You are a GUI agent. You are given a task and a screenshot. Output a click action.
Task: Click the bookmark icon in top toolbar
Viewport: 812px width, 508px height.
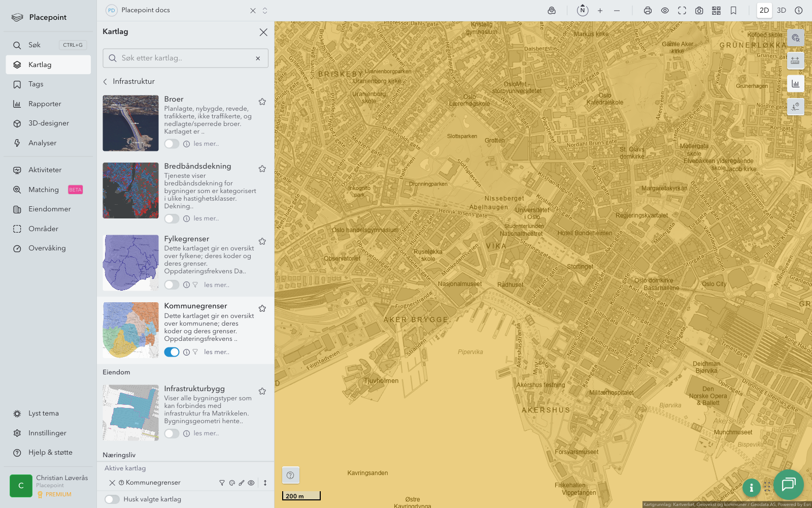click(733, 11)
